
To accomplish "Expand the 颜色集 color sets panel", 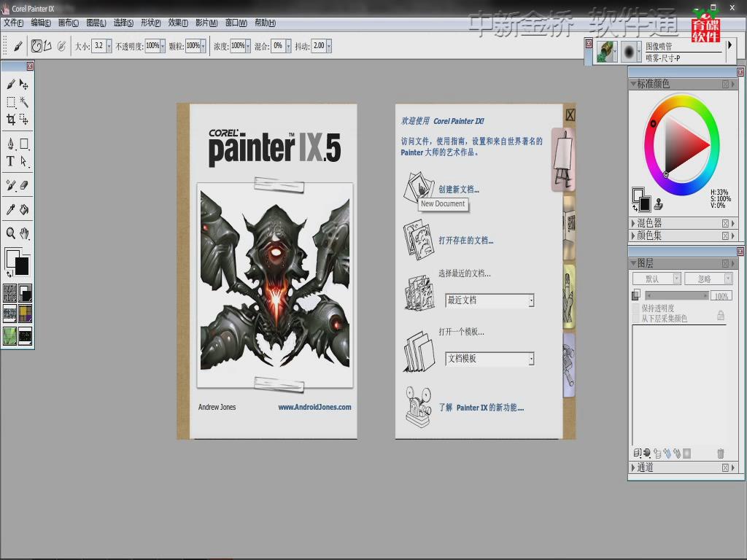I will [x=634, y=236].
